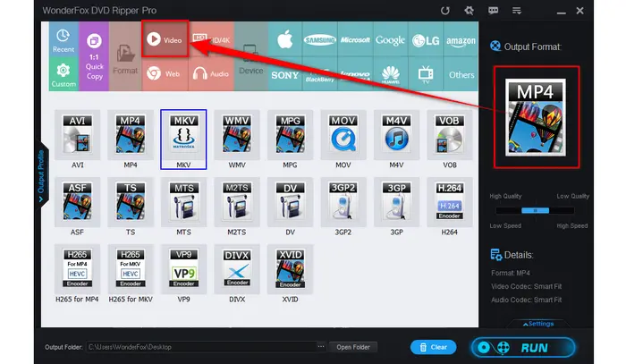Image resolution: width=626 pixels, height=364 pixels.
Task: Open the Huawei device profiles
Action: click(390, 74)
